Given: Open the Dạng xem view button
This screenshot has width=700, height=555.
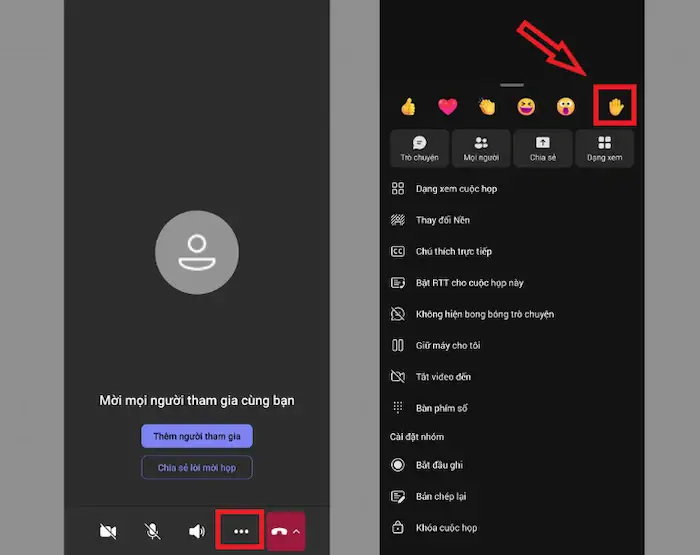Looking at the screenshot, I should coord(605,148).
